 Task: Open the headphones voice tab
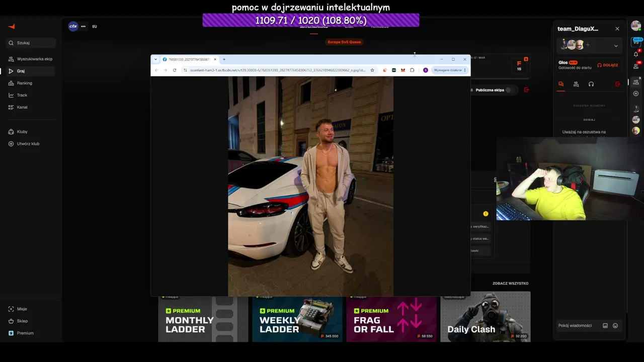pos(591,84)
